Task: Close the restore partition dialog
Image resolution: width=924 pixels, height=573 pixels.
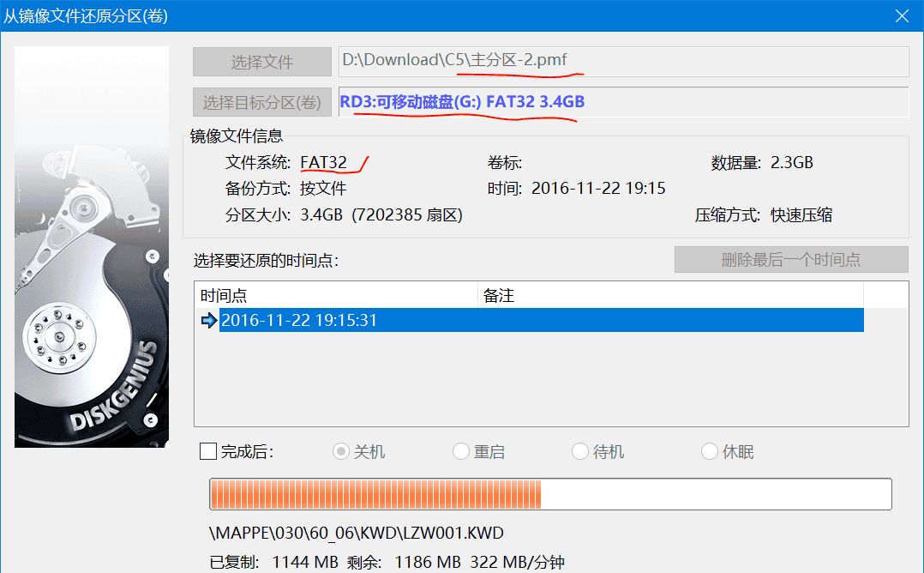Action: coord(902,16)
